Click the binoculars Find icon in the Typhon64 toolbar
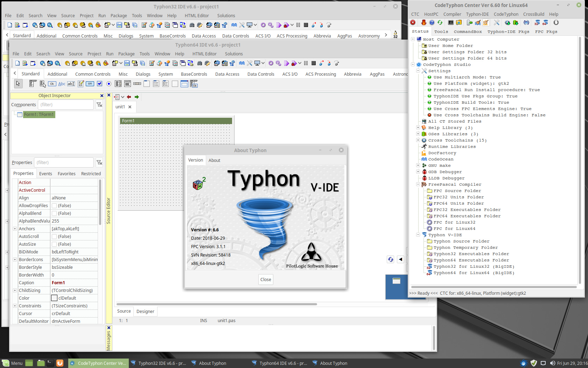 point(199,63)
